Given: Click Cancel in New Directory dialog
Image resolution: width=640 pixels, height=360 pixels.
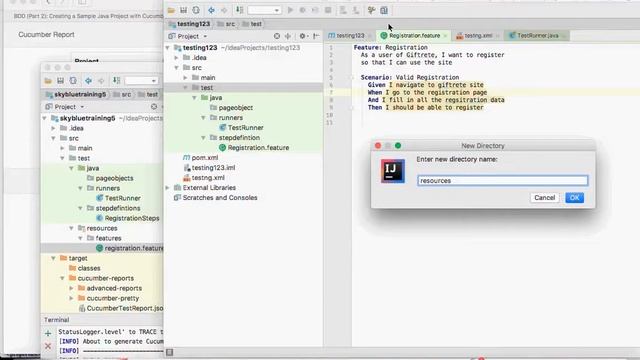Looking at the screenshot, I should pyautogui.click(x=544, y=198).
